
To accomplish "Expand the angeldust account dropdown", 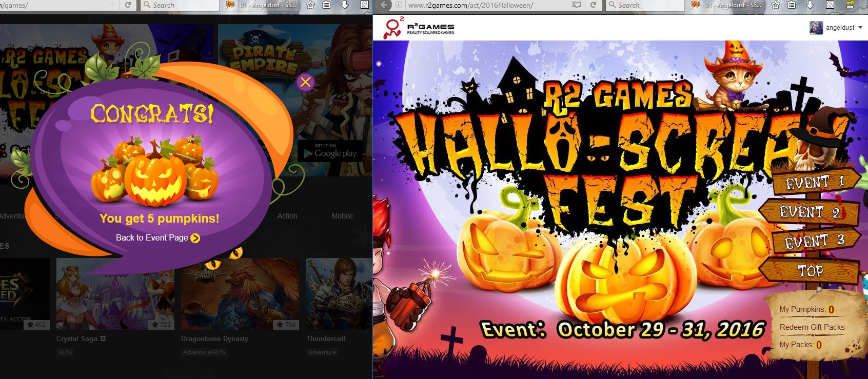I will (x=860, y=28).
